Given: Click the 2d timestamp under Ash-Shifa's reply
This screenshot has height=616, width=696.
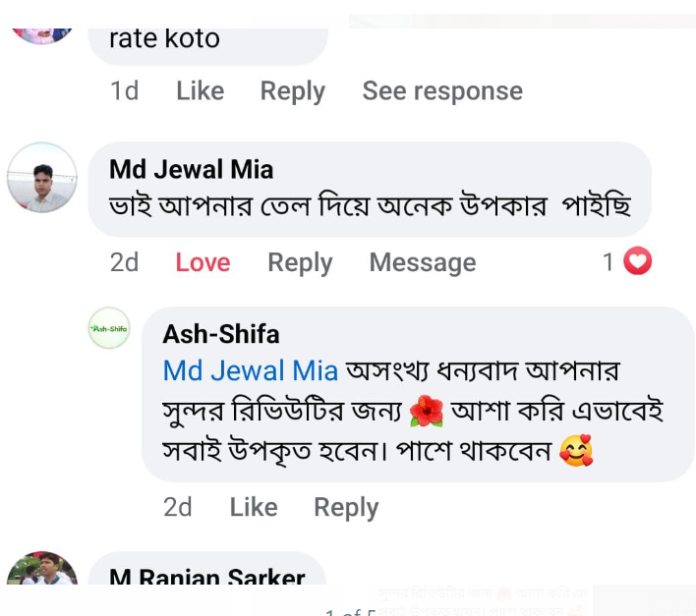Looking at the screenshot, I should coord(178,507).
